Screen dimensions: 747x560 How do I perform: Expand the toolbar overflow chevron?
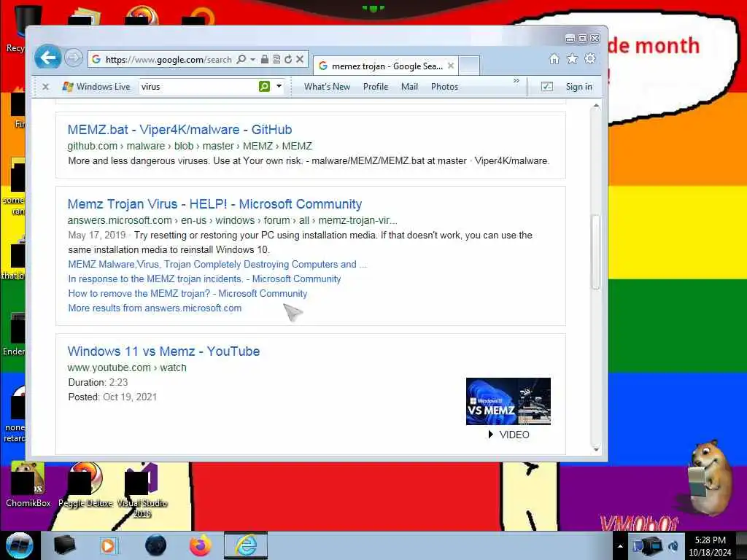tap(516, 81)
